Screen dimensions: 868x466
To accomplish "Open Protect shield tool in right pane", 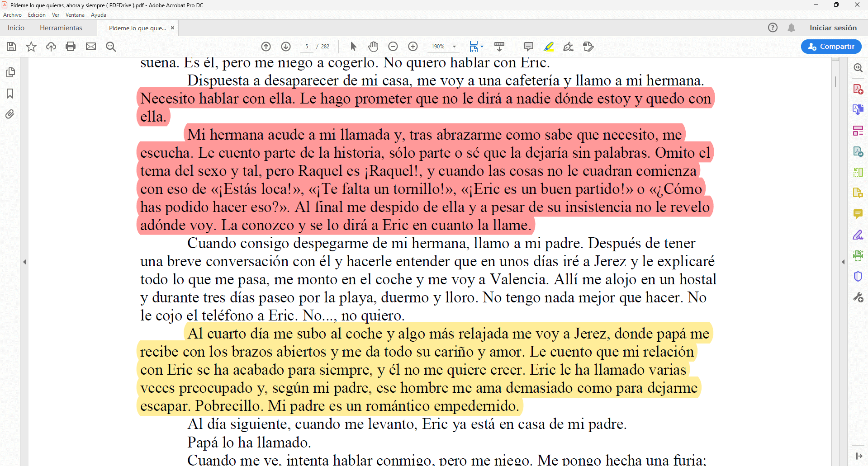I will pyautogui.click(x=858, y=276).
